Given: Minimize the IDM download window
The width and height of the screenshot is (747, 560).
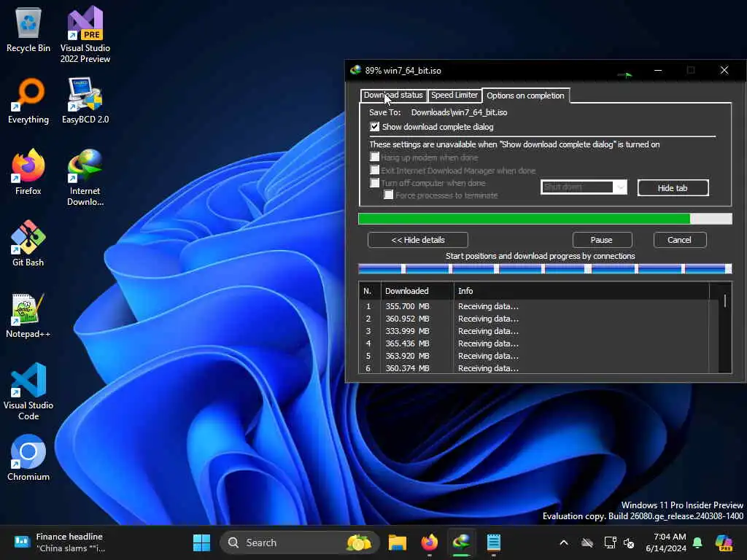Looking at the screenshot, I should point(658,71).
